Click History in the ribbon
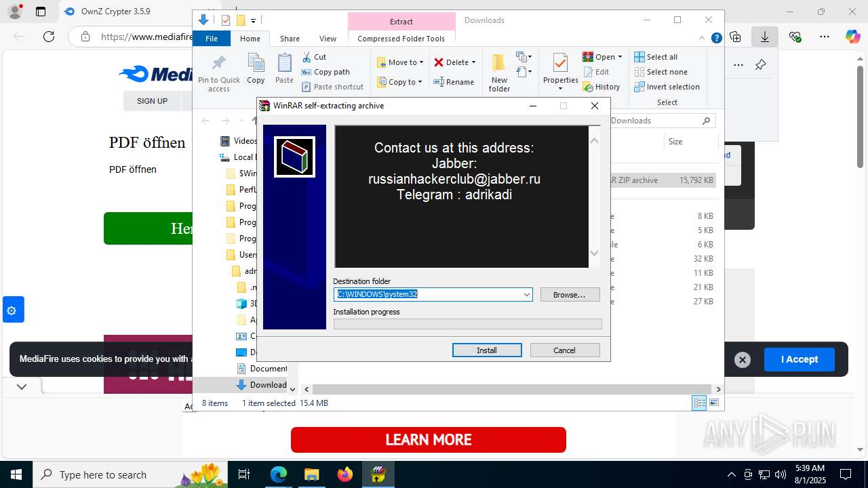 pyautogui.click(x=601, y=87)
